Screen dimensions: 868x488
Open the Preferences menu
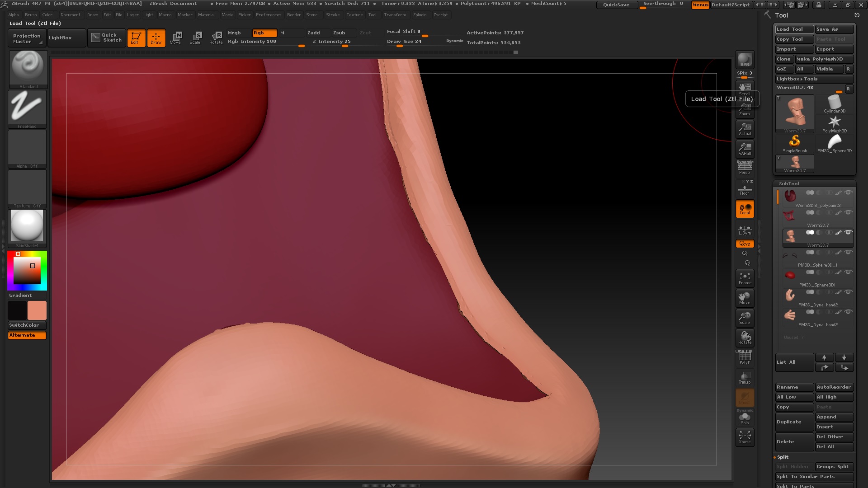(x=269, y=15)
